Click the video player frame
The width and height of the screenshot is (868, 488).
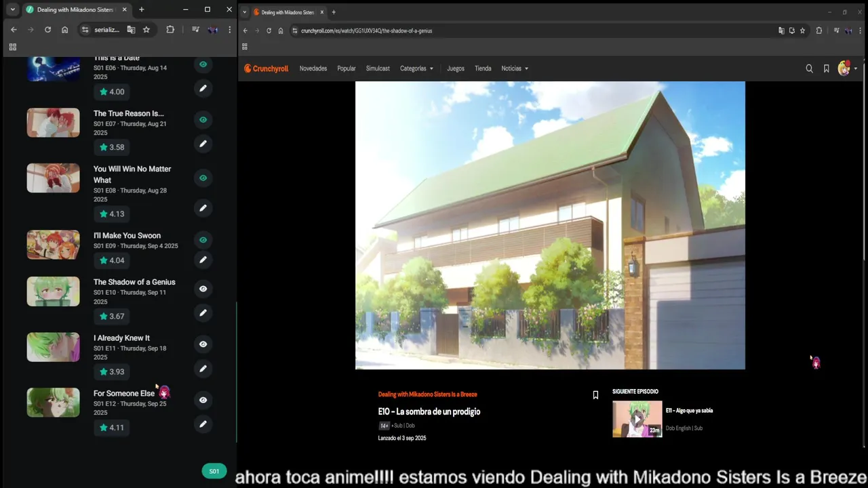[550, 226]
